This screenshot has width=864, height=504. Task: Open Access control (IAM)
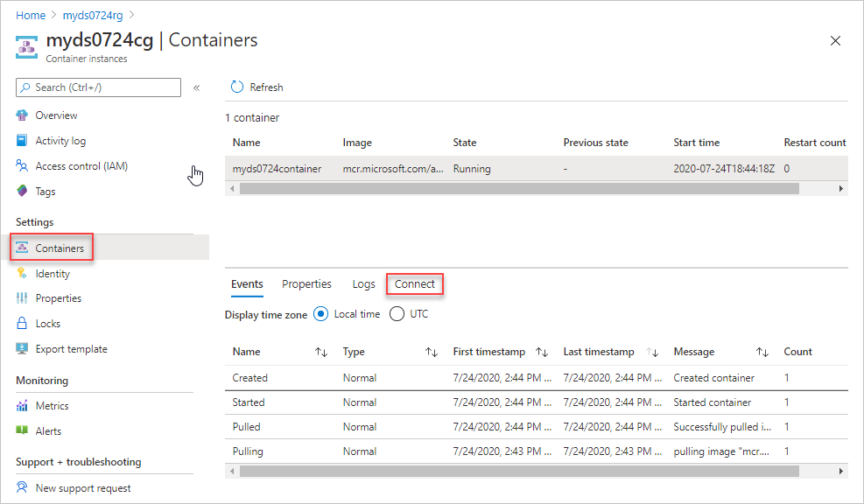click(x=80, y=165)
